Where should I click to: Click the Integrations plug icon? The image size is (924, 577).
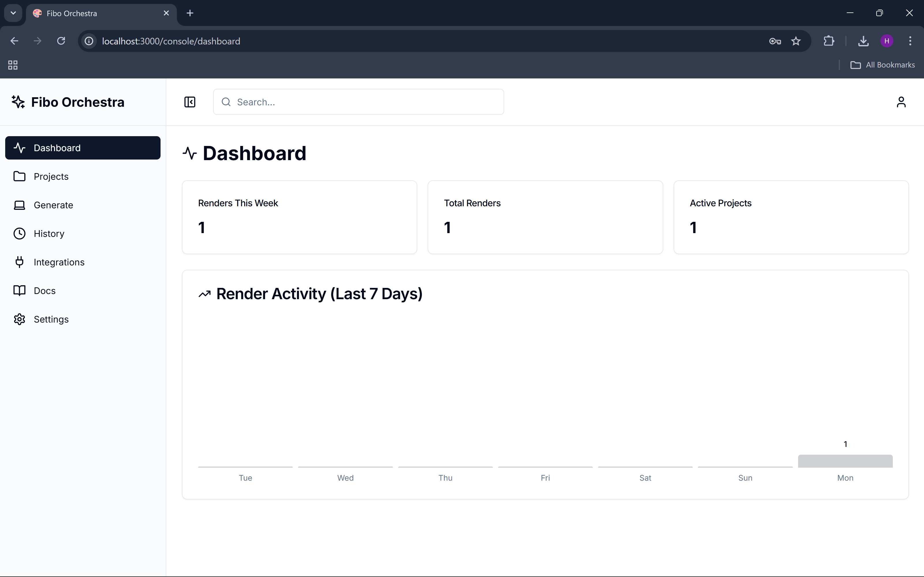coord(19,262)
